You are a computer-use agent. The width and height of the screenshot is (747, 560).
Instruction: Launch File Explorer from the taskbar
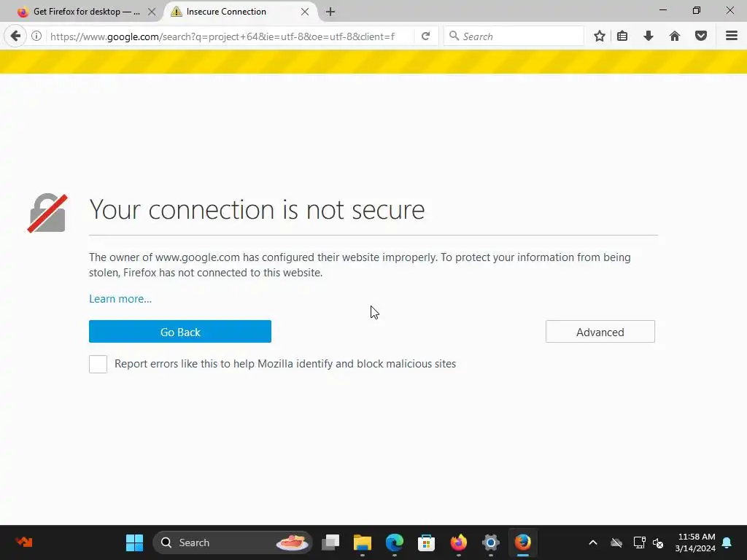click(362, 542)
